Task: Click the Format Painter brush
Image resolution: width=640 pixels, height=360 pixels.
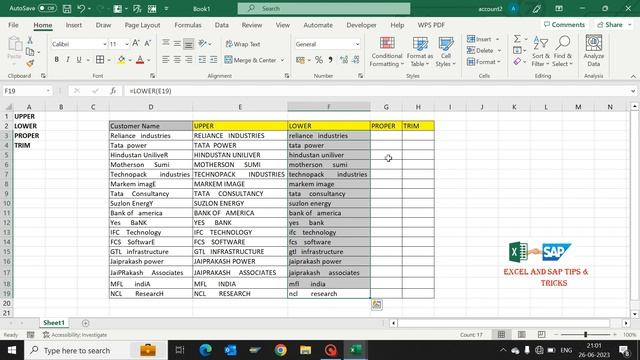Action: [30, 63]
